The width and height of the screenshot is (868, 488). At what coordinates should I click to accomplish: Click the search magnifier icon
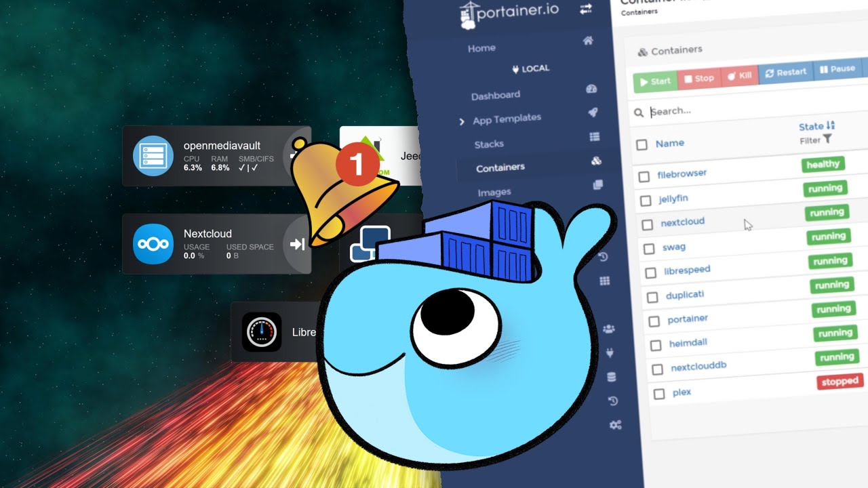[638, 113]
